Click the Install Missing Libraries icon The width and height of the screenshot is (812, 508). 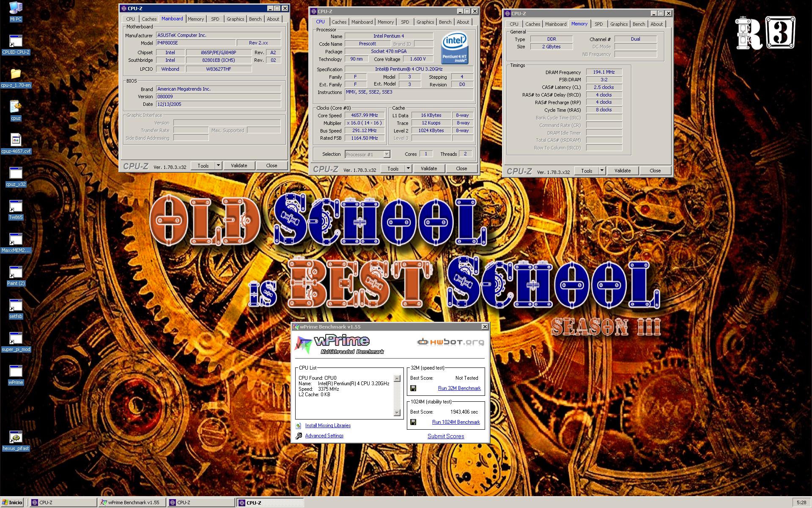click(298, 426)
